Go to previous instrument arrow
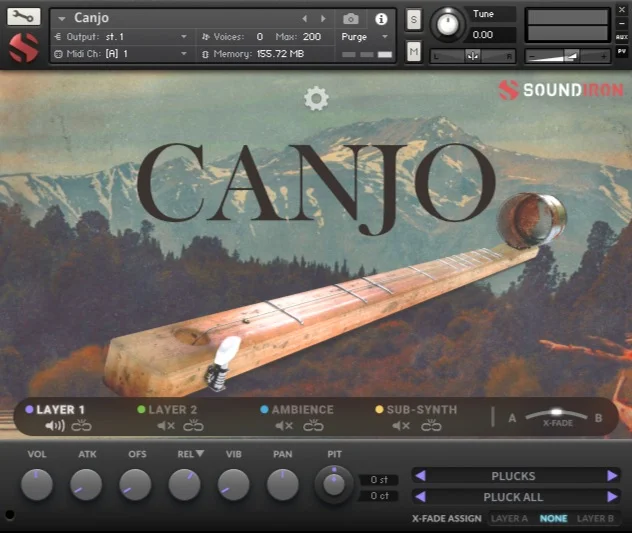Viewport: 632px width, 533px height. [x=305, y=19]
